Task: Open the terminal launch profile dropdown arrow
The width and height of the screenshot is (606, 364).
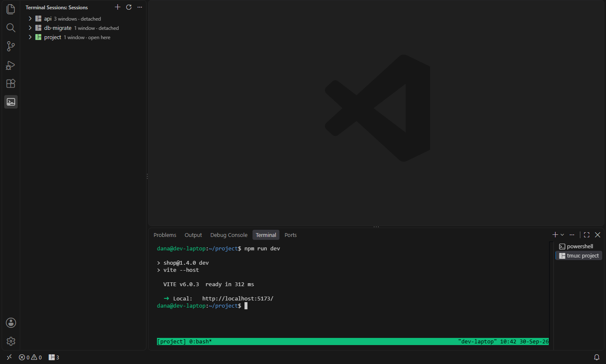Action: click(x=562, y=235)
